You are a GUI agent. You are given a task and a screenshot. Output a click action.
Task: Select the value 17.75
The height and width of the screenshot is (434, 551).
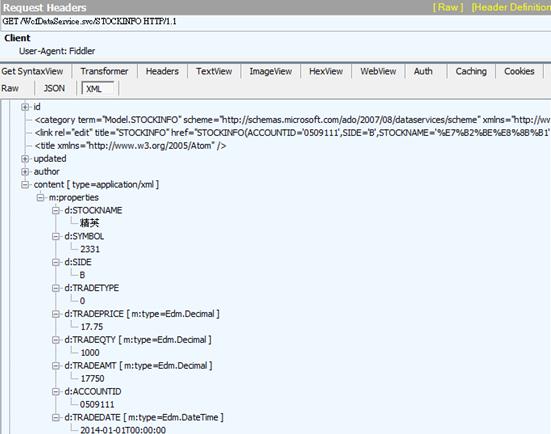pyautogui.click(x=92, y=327)
